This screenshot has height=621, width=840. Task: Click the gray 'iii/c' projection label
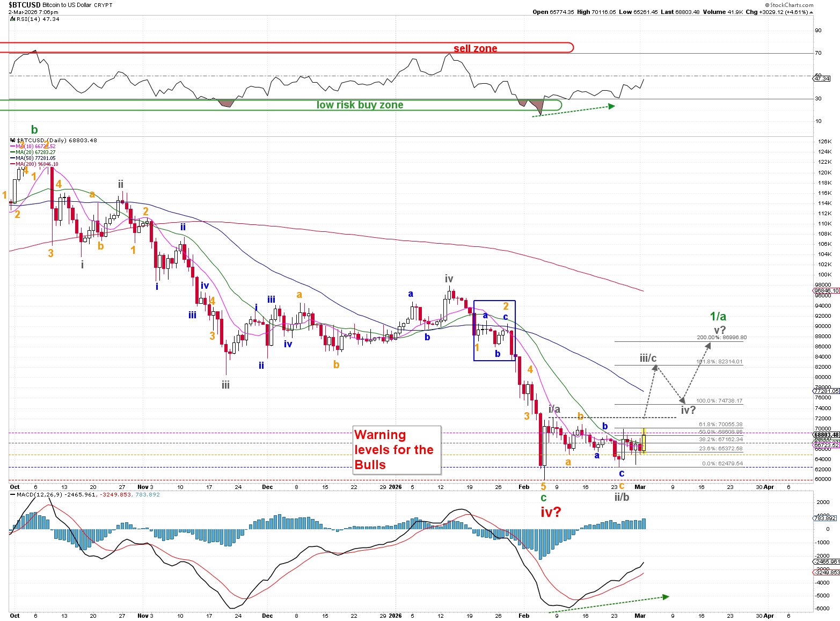(648, 358)
